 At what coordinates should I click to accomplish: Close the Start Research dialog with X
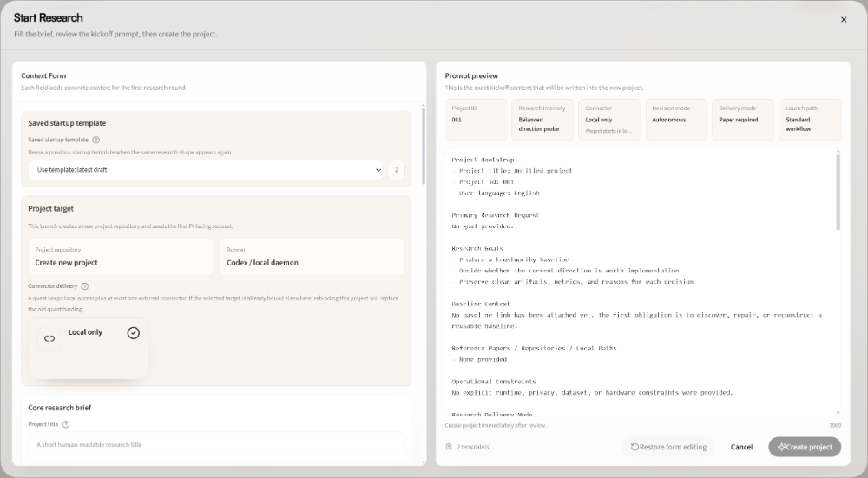(843, 19)
